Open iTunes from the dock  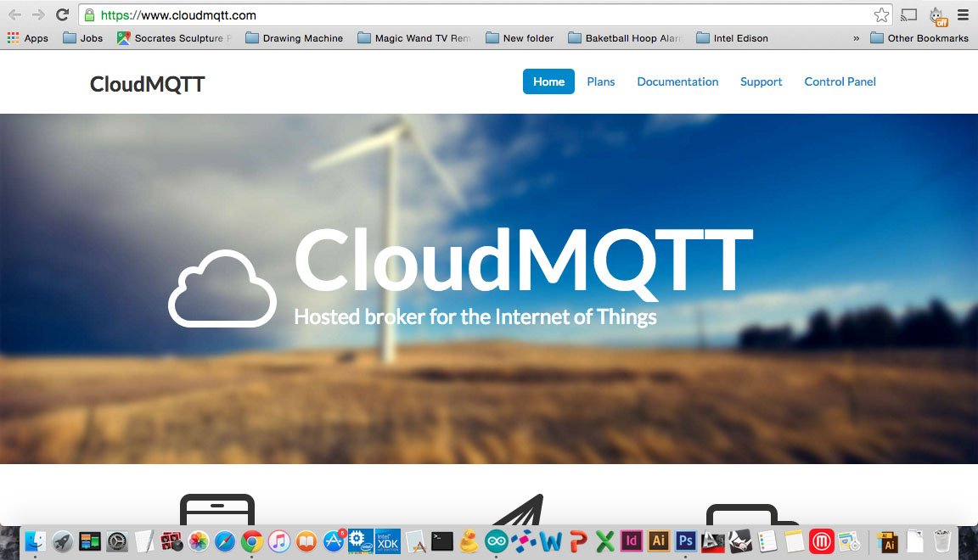point(279,541)
